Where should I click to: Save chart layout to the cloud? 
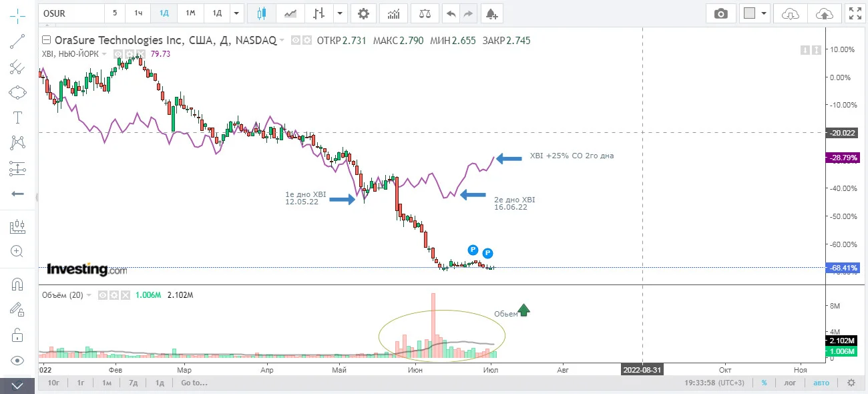tap(825, 13)
